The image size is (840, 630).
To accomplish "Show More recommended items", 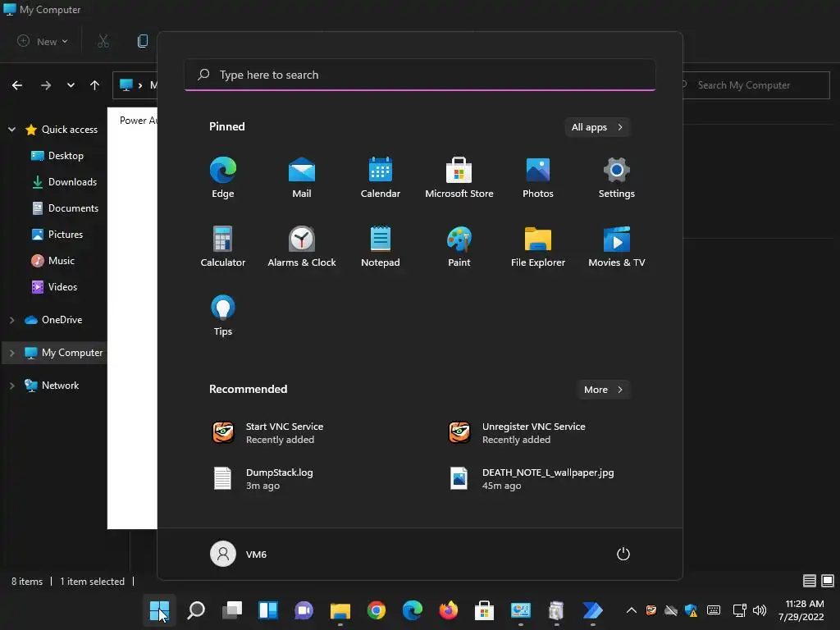I will 603,390.
